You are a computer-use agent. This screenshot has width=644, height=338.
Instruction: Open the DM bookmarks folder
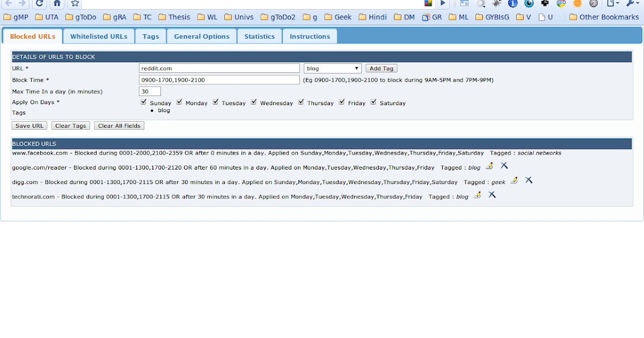tap(404, 17)
